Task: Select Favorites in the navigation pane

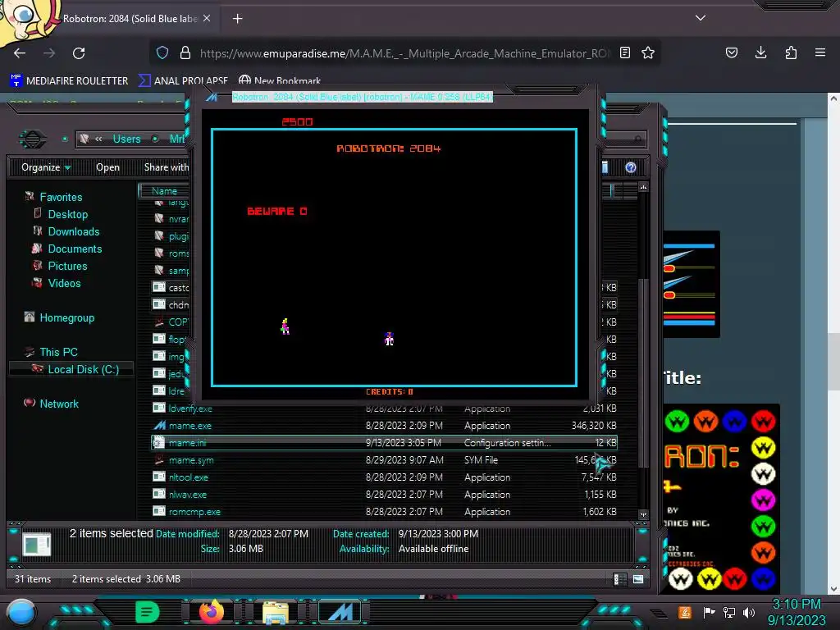Action: 61,197
